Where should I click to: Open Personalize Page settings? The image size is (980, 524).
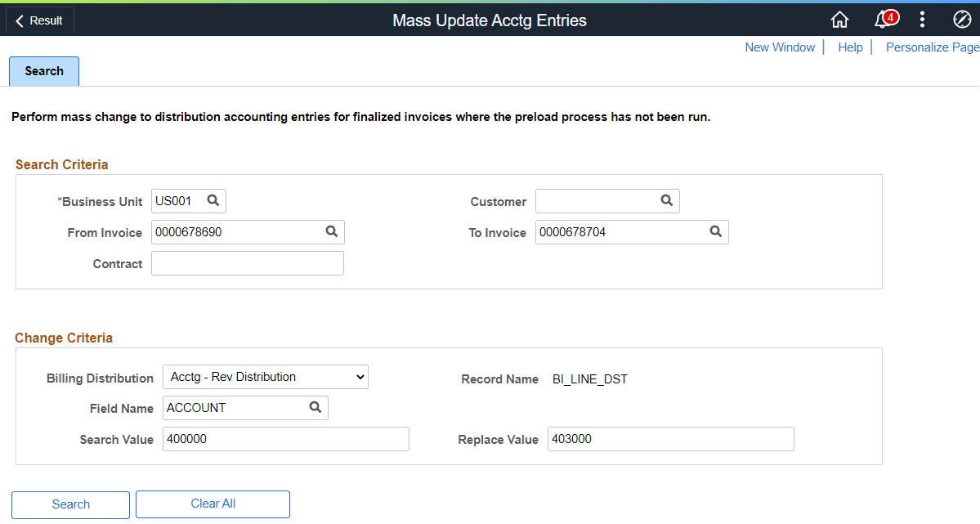(931, 47)
